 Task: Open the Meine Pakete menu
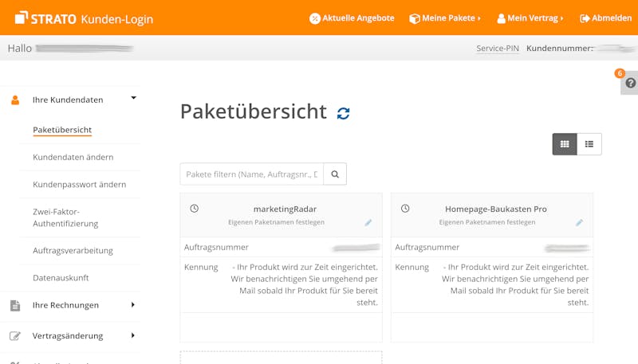[x=445, y=18]
